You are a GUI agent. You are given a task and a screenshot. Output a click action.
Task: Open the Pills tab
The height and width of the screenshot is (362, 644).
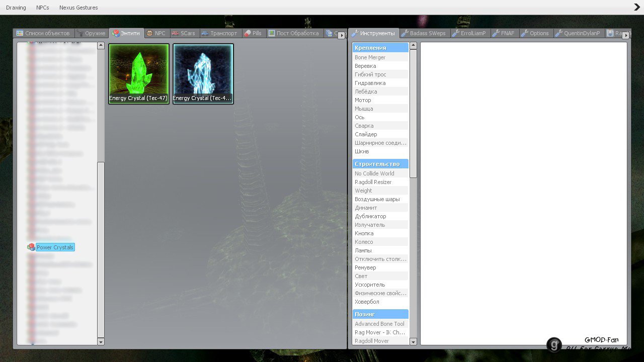(x=253, y=33)
